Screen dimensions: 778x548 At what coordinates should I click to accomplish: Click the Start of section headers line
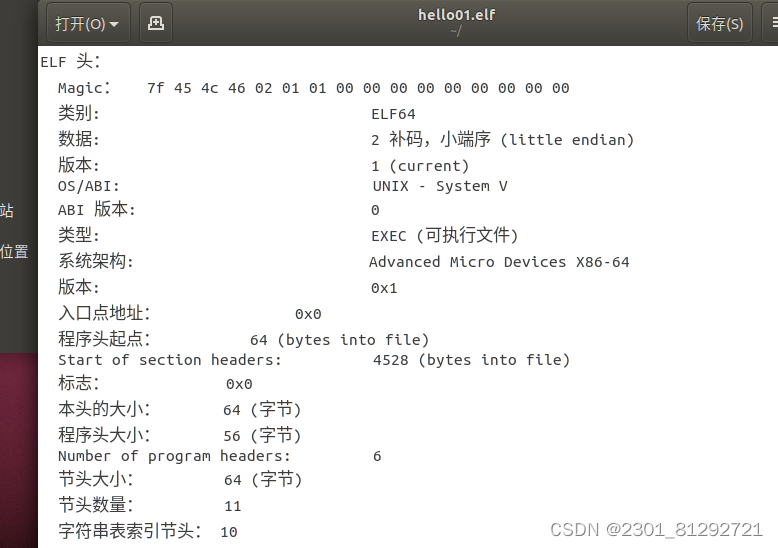pyautogui.click(x=314, y=360)
